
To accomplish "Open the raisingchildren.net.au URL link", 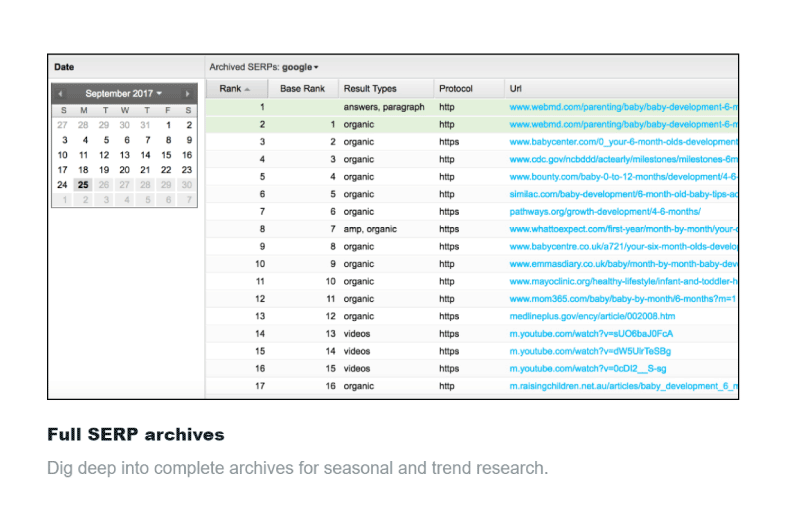I will (x=623, y=386).
